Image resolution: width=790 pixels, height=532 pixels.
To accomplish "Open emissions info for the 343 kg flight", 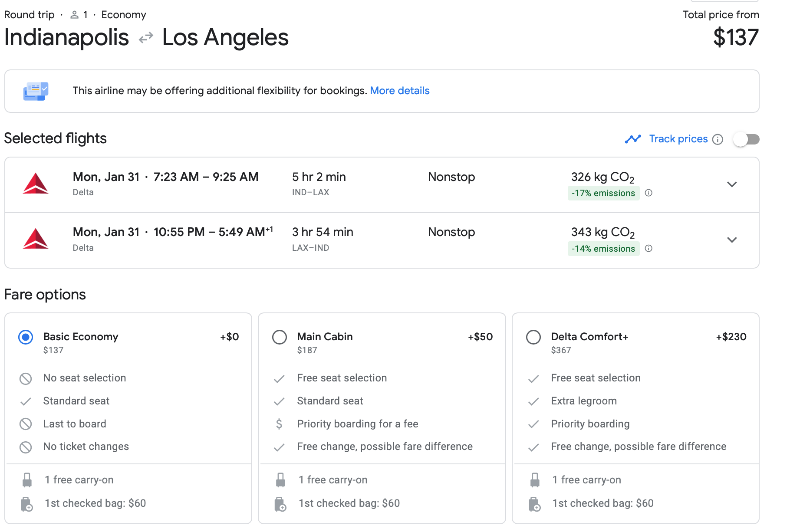I will [x=648, y=249].
